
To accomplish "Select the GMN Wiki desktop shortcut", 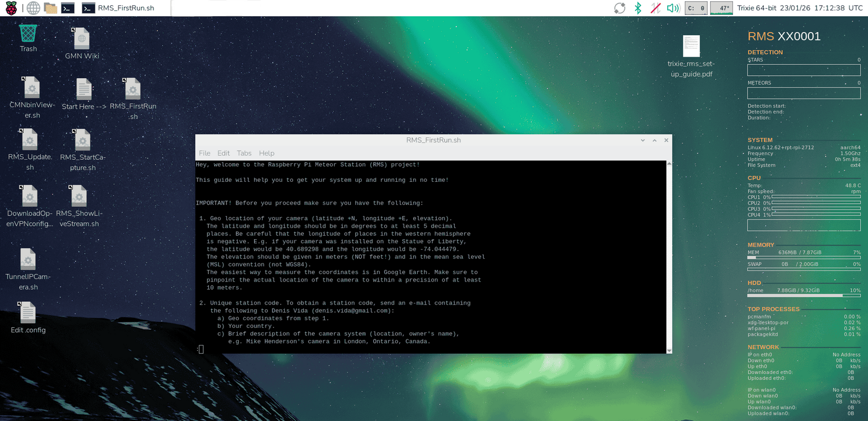I will [x=82, y=43].
